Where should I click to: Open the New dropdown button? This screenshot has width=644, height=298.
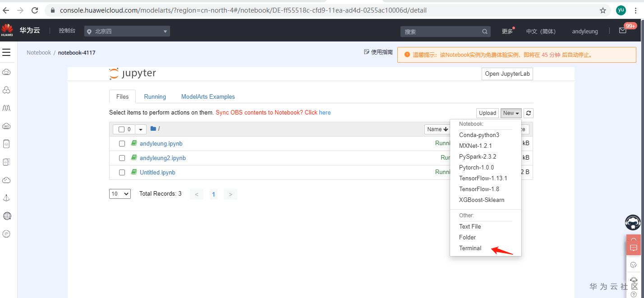(511, 113)
